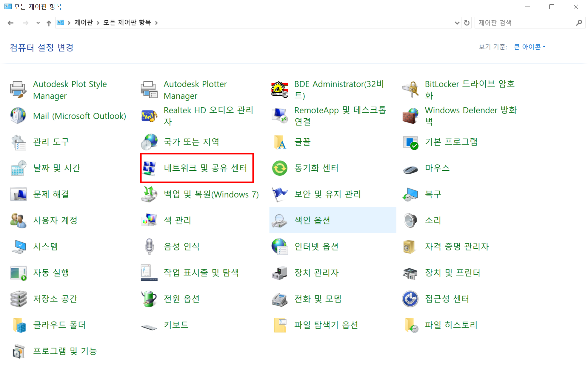Refresh the Control Panel view
The height and width of the screenshot is (370, 588).
tap(467, 22)
